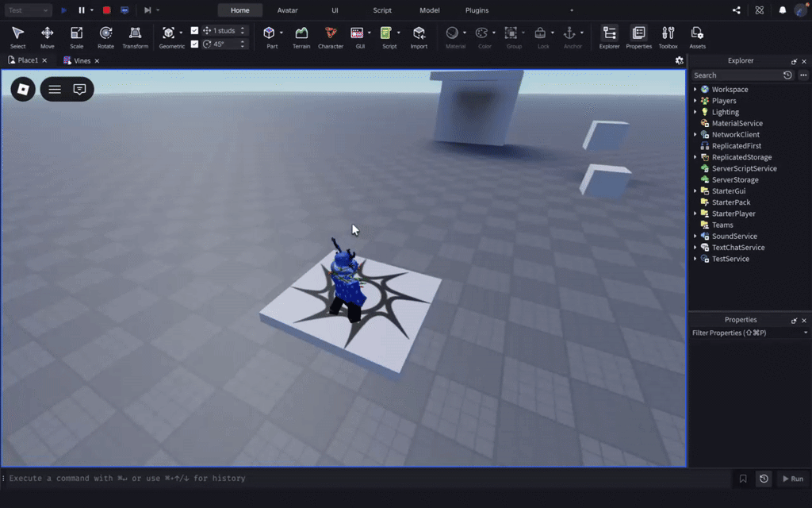
Task: Click the Run command button
Action: [793, 479]
